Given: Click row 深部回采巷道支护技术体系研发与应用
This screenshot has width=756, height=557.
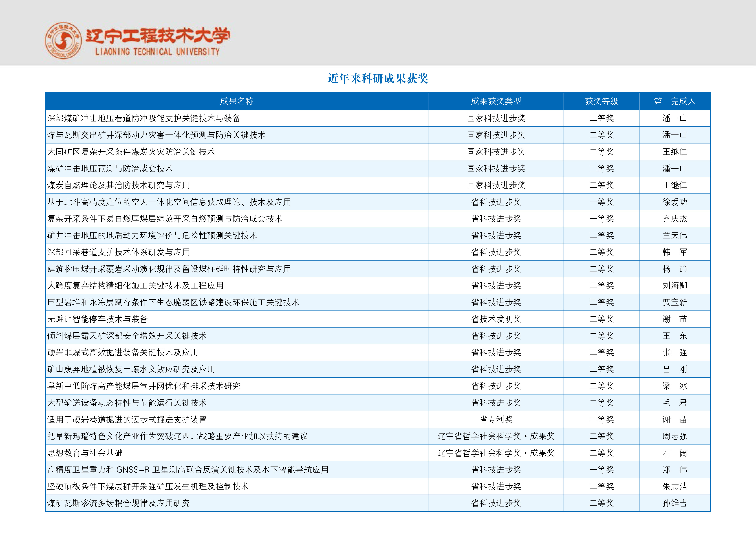Looking at the screenshot, I should pyautogui.click(x=378, y=252).
